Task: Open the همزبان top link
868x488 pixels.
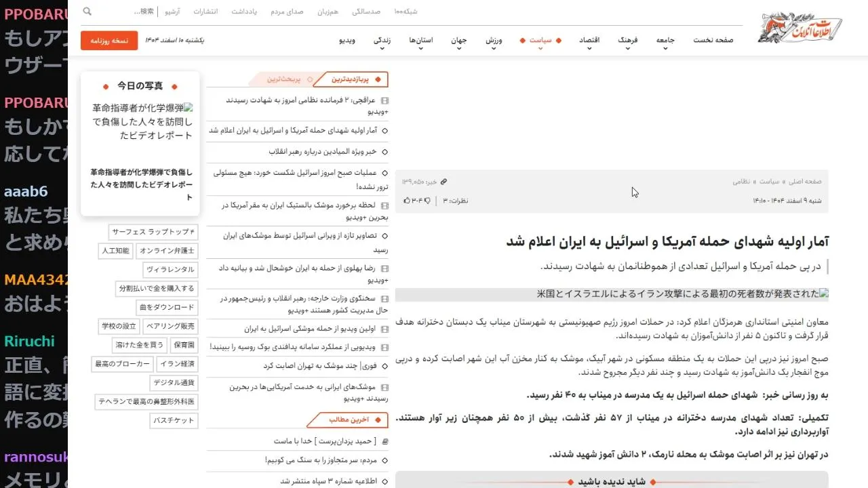Action: point(328,12)
